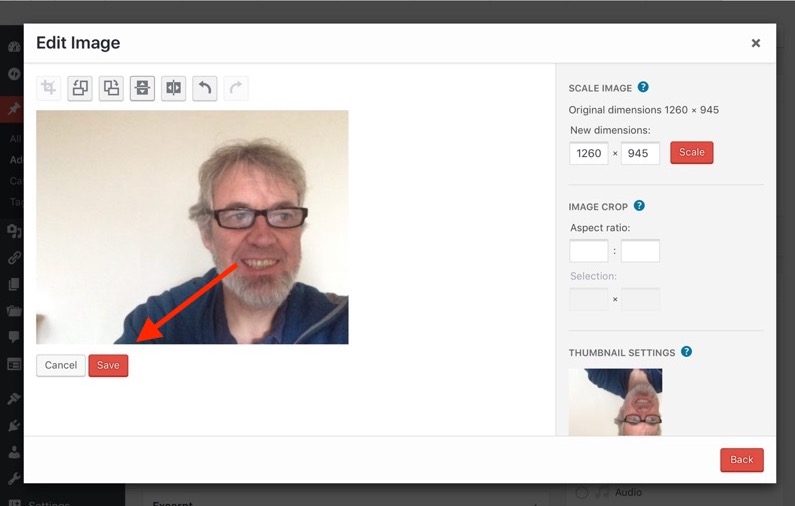The image size is (795, 506).
Task: Go Back from the image editor
Action: [741, 460]
